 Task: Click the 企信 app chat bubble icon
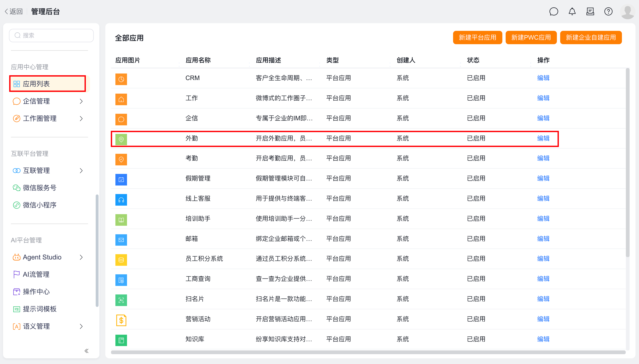(121, 119)
